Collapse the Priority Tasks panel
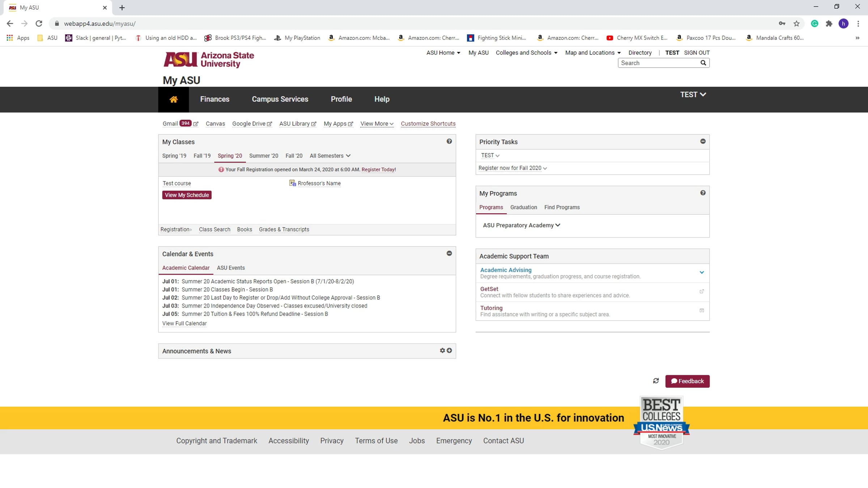 [703, 141]
